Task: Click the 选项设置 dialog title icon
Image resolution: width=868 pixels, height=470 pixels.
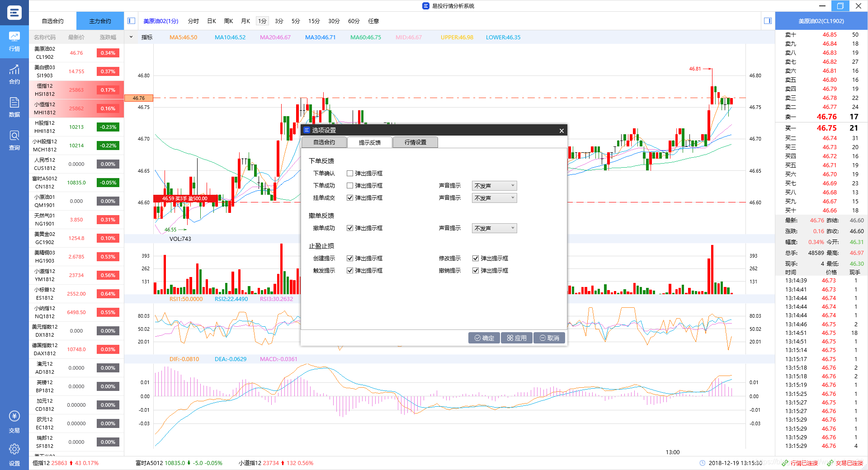Action: point(307,130)
